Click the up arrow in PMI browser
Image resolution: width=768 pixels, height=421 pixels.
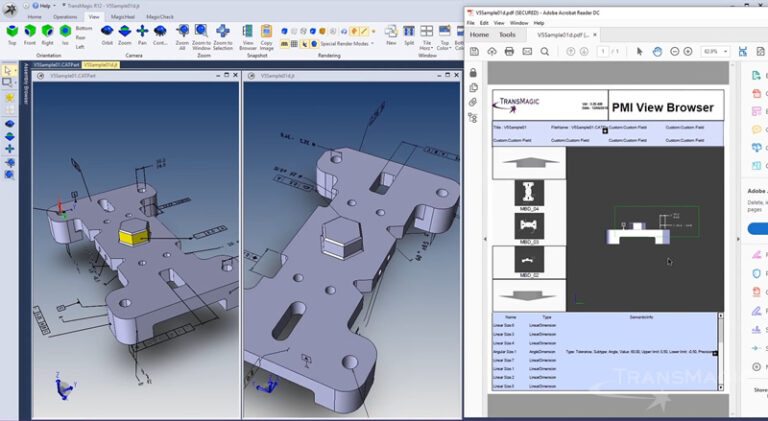tap(528, 160)
